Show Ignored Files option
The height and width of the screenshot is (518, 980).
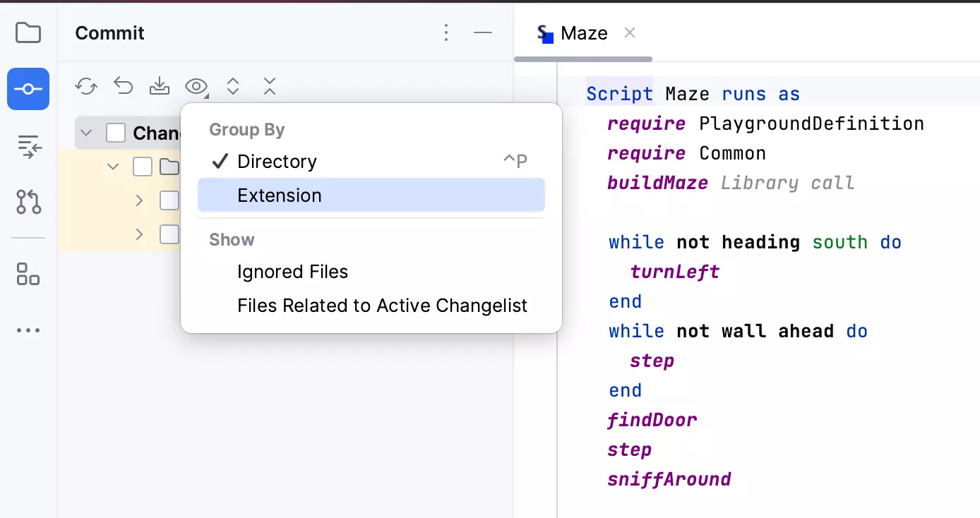pyautogui.click(x=292, y=272)
